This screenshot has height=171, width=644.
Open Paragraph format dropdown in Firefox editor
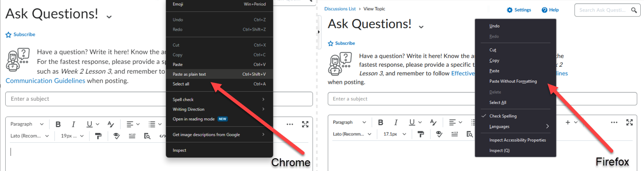coord(350,122)
